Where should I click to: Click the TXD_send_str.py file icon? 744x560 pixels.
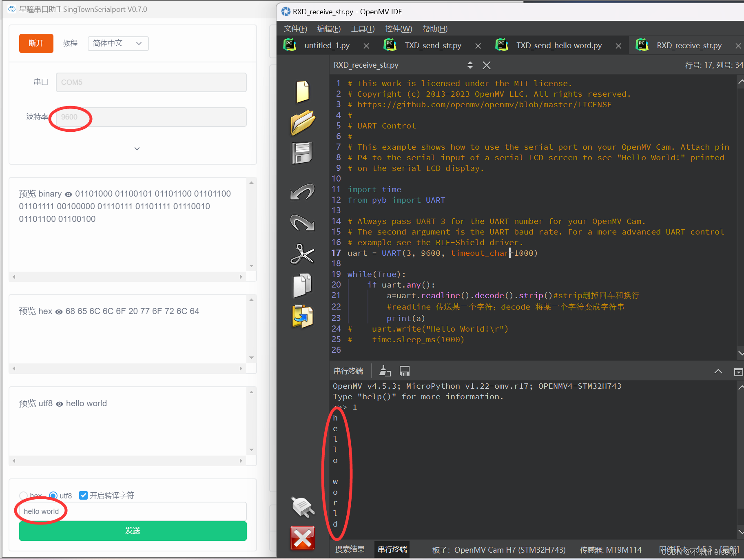pos(390,45)
